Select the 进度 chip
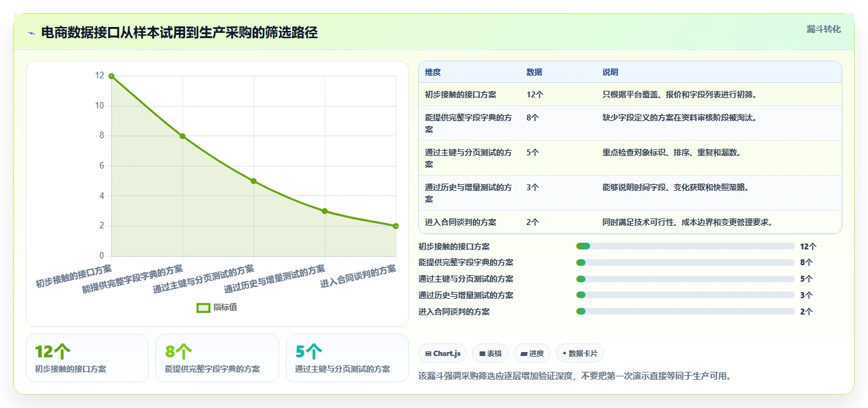868x408 pixels. pyautogui.click(x=532, y=353)
